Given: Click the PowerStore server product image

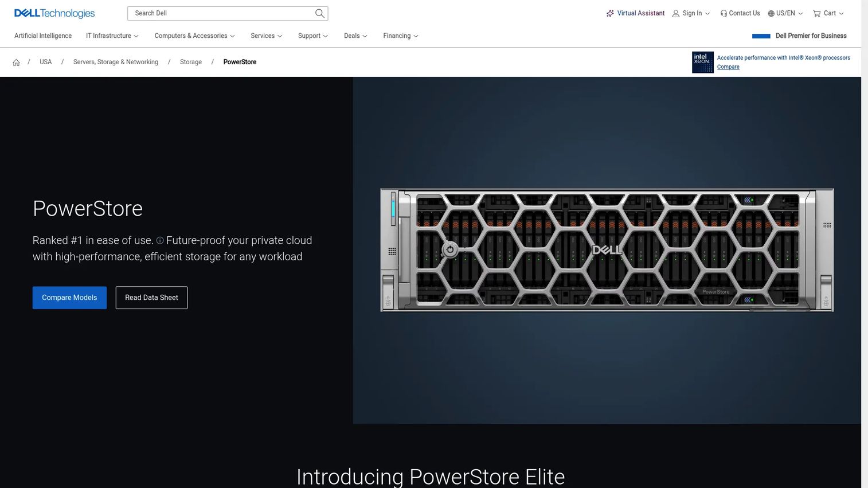Looking at the screenshot, I should [607, 250].
